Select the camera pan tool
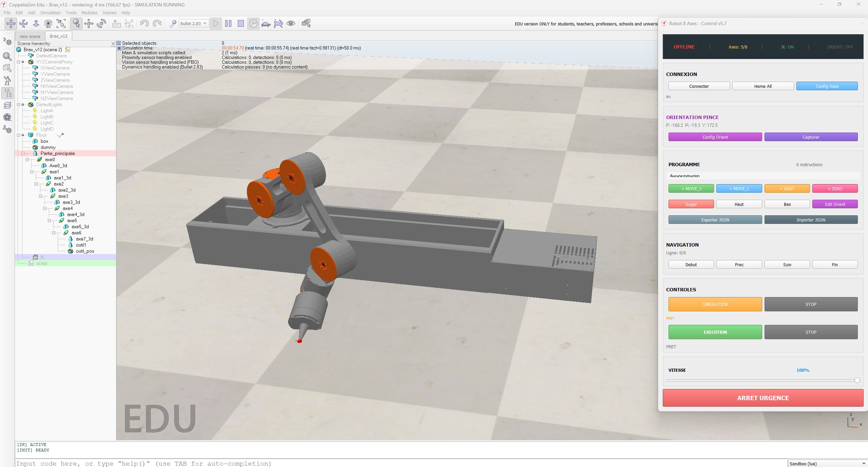 [x=11, y=23]
